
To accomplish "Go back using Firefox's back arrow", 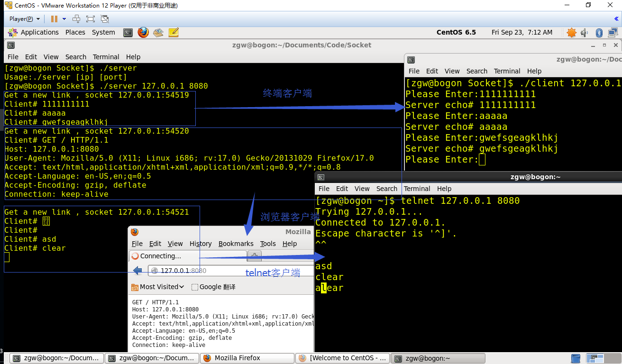I will click(138, 271).
